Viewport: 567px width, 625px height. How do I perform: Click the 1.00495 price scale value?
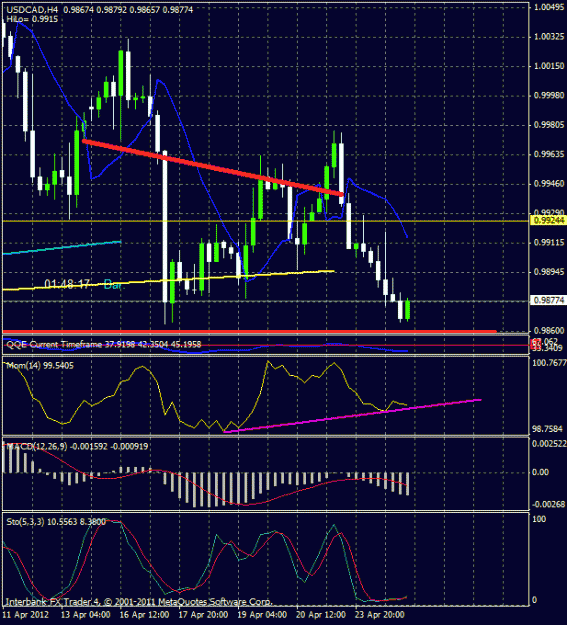[x=549, y=7]
